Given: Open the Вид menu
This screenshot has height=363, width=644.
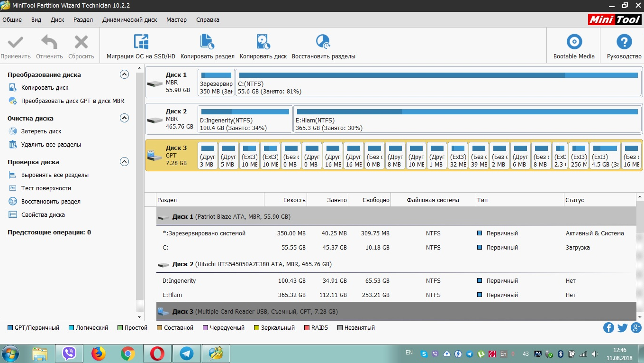Looking at the screenshot, I should (36, 20).
